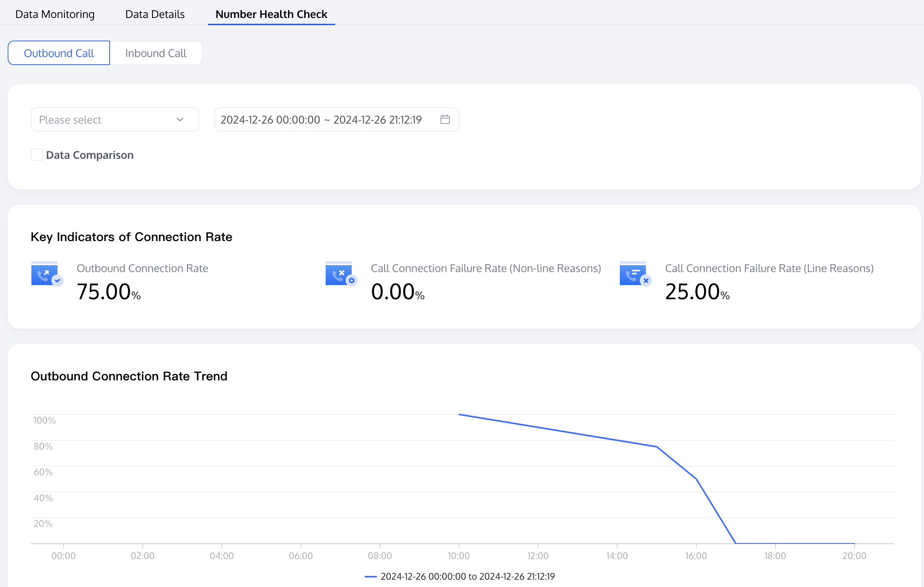Click the date range input field

click(x=321, y=120)
